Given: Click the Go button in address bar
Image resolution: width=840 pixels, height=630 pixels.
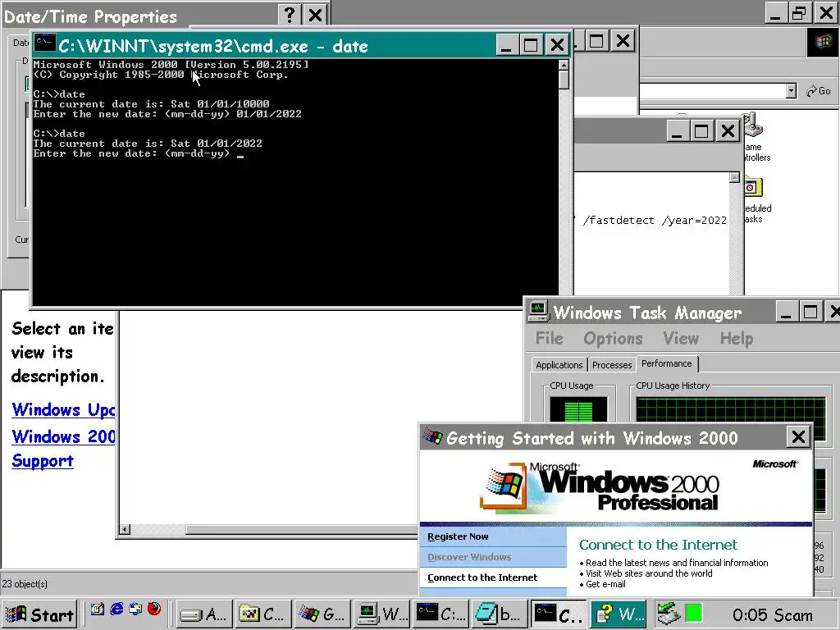Looking at the screenshot, I should [x=819, y=91].
